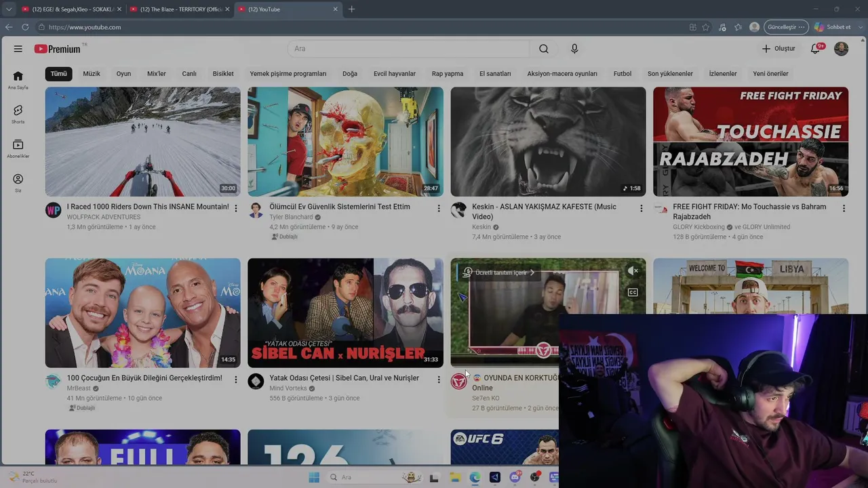868x488 pixels.
Task: Open Shorts from the sidebar
Action: (x=18, y=114)
